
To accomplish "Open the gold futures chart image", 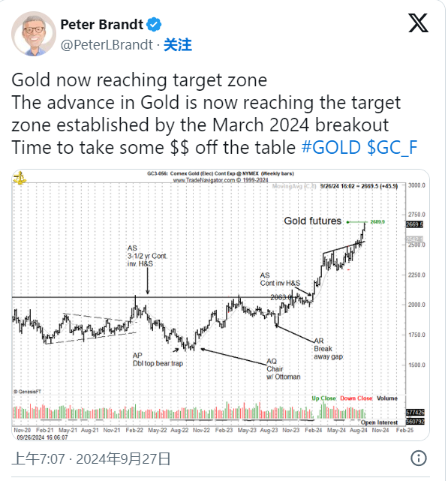I will [x=221, y=305].
